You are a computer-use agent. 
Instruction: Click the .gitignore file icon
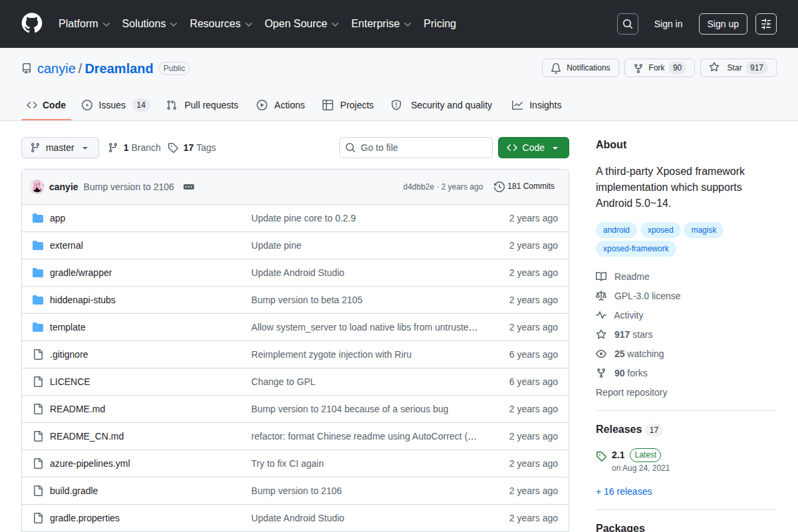pyautogui.click(x=38, y=354)
